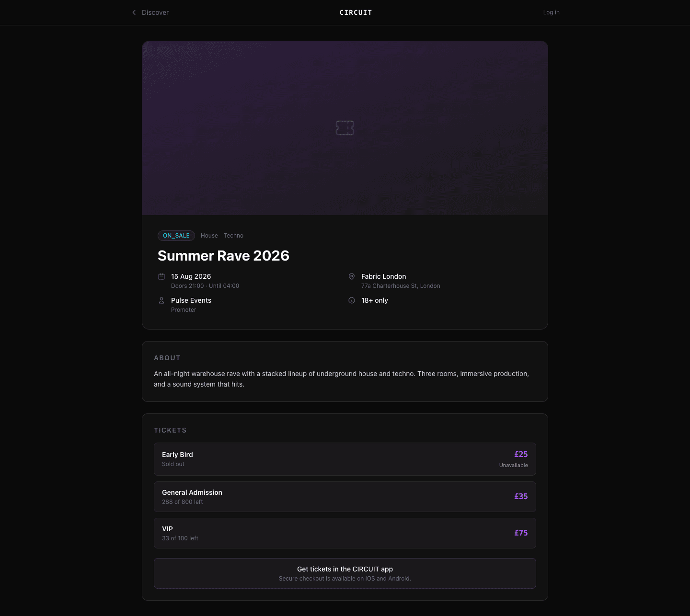This screenshot has width=690, height=616.
Task: Click the £75 VIP price
Action: (x=521, y=533)
